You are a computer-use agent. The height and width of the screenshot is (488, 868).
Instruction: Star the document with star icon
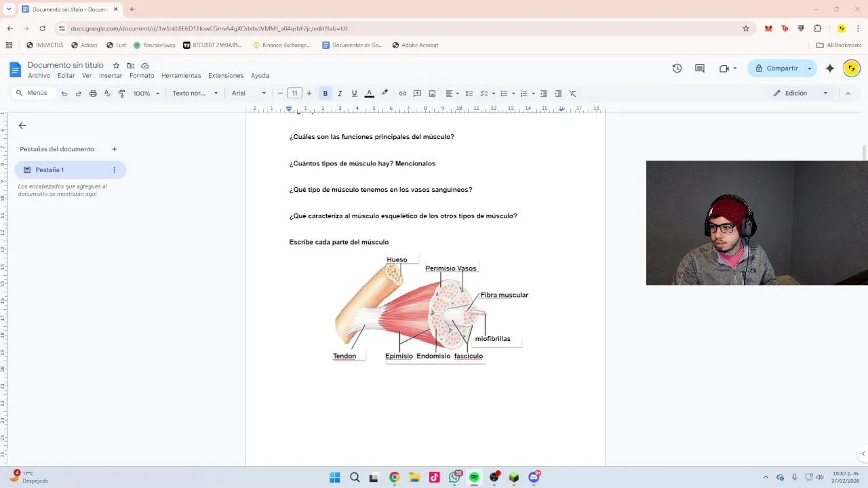point(116,66)
